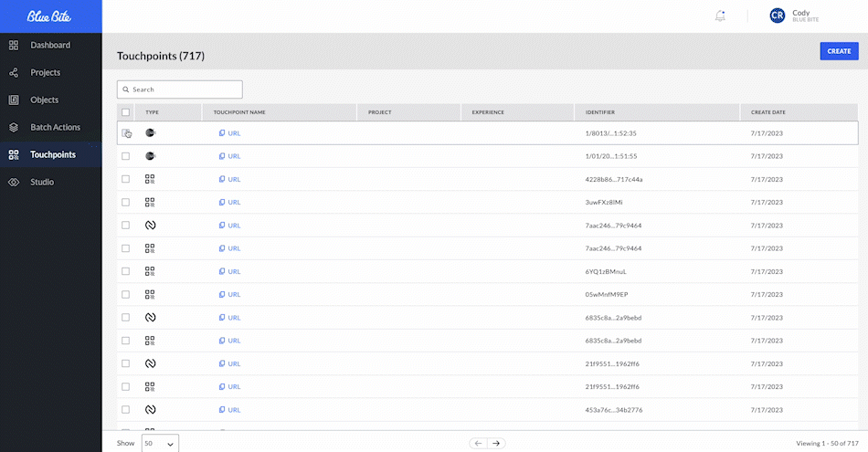The width and height of the screenshot is (868, 452).
Task: Open the notifications bell
Action: tap(720, 16)
